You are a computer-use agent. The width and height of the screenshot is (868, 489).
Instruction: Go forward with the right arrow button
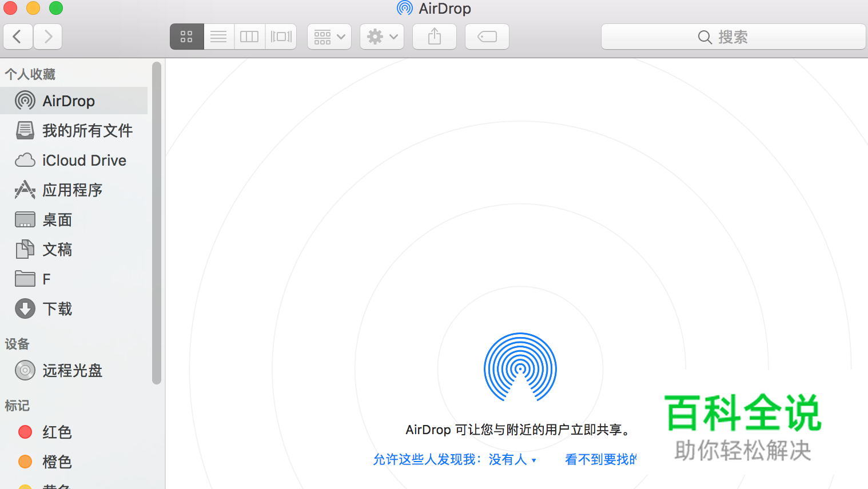pos(48,37)
